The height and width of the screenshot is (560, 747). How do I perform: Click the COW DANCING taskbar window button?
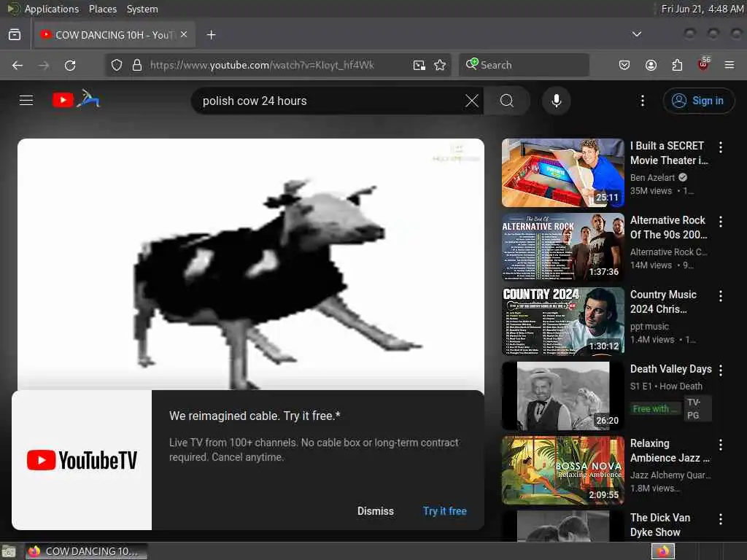(86, 551)
